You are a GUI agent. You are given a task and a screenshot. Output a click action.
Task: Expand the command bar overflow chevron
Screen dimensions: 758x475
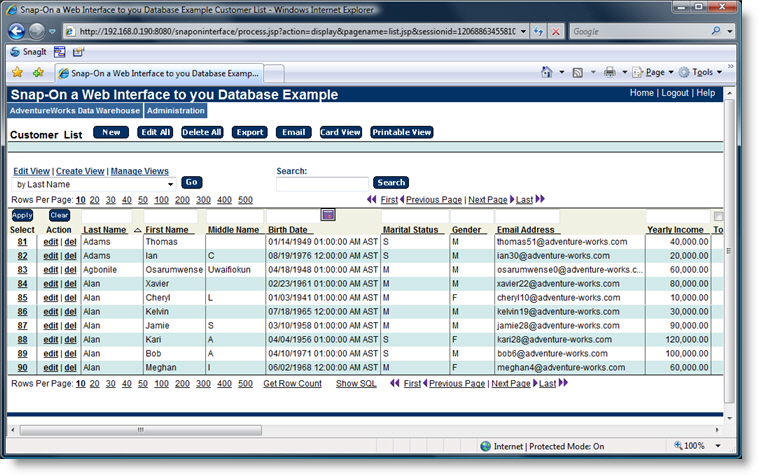point(730,66)
